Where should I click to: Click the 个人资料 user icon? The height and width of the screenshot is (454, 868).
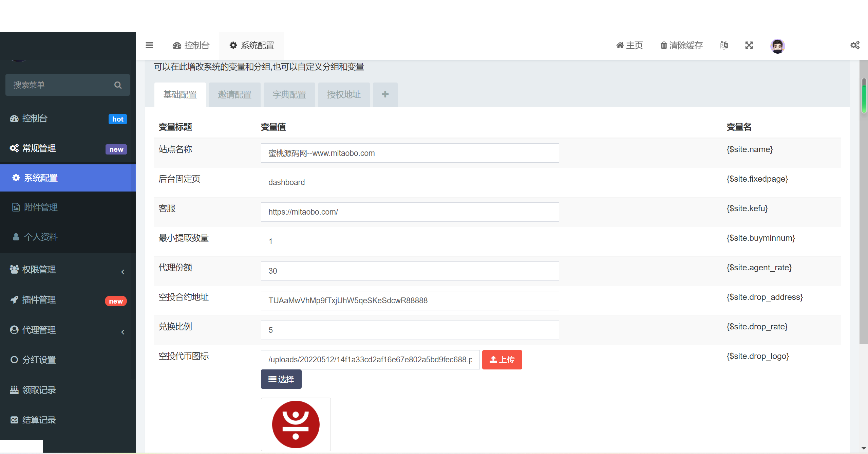click(16, 237)
